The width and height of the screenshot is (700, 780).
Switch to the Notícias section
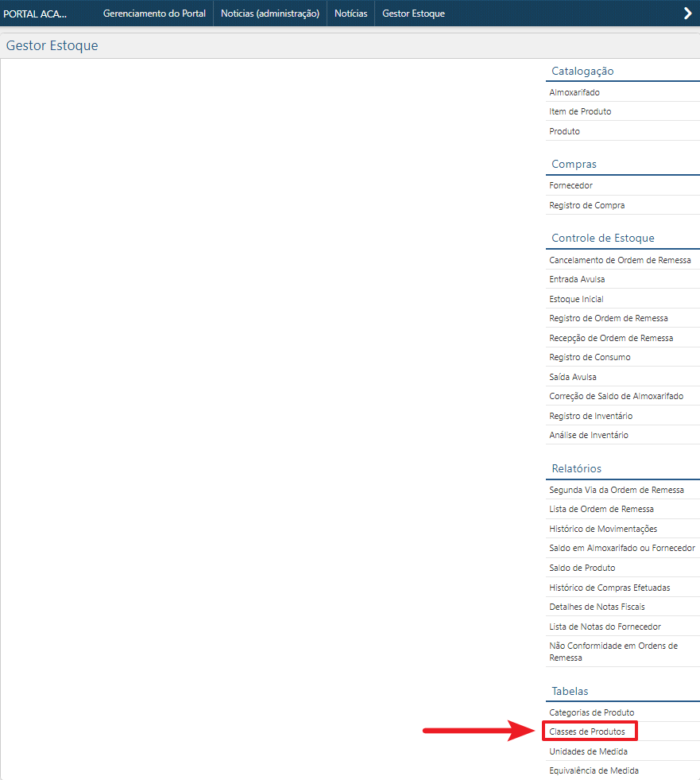[350, 13]
